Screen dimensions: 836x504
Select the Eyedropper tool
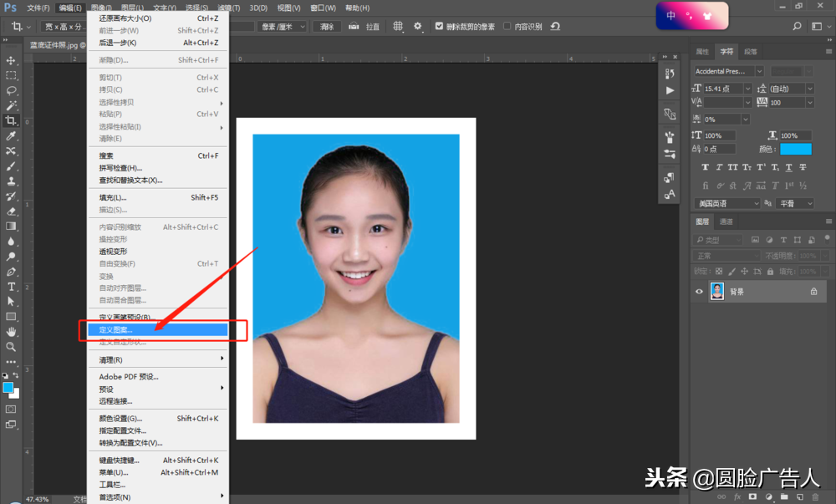click(x=12, y=135)
